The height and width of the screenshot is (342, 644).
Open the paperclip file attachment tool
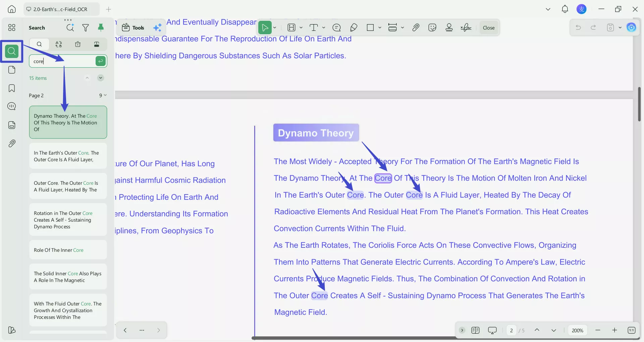416,27
